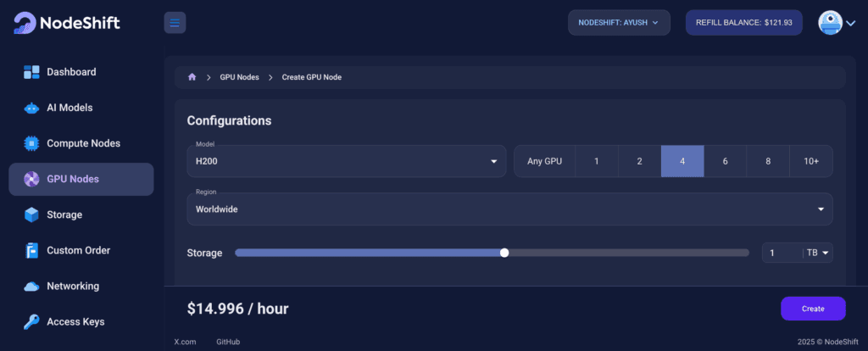Click the storage amount input field

[x=782, y=253]
